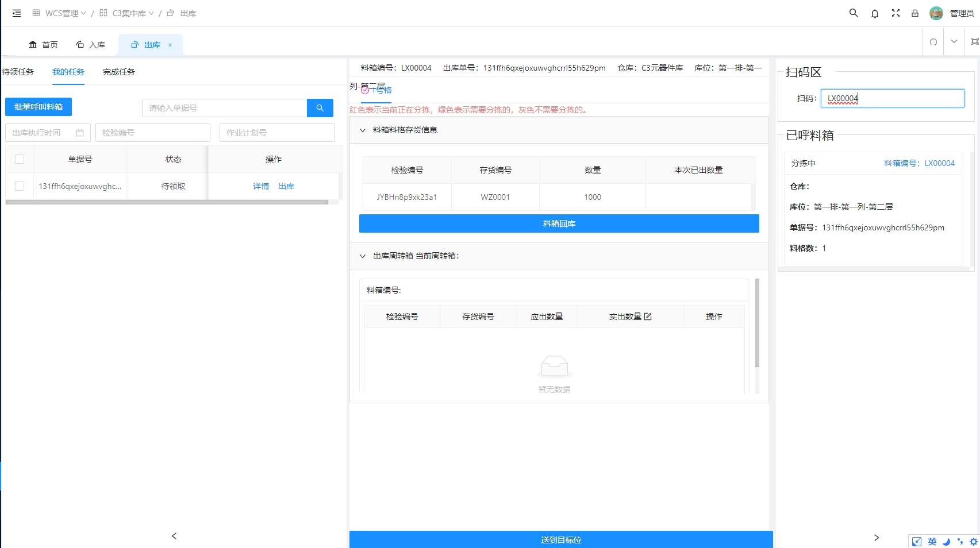Click the refresh tab icon
The image size is (980, 548).
coord(933,42)
